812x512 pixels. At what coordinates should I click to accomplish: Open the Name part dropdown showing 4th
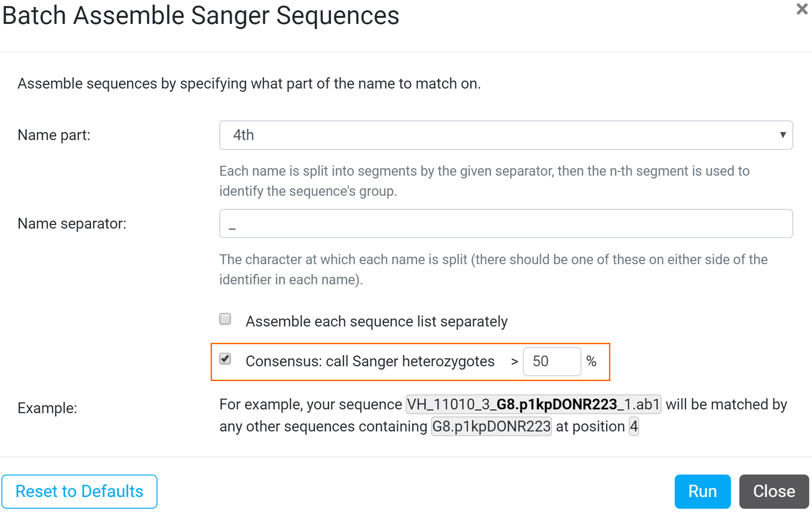coord(505,135)
